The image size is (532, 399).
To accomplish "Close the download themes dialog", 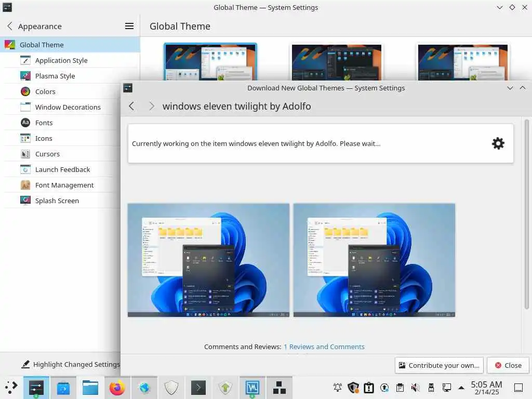I will coord(508,365).
